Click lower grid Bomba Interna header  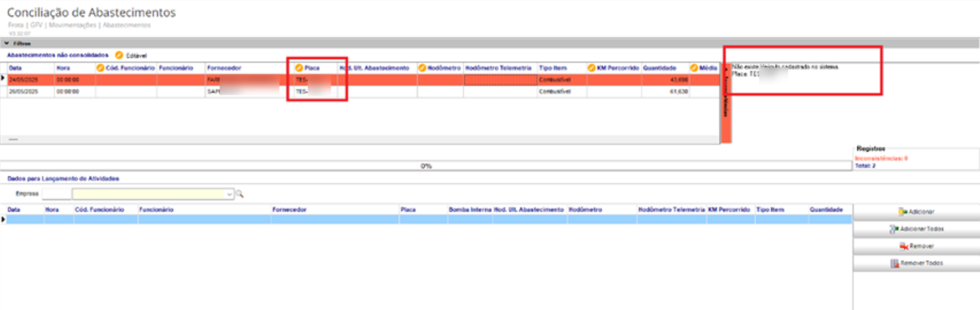[x=470, y=209]
